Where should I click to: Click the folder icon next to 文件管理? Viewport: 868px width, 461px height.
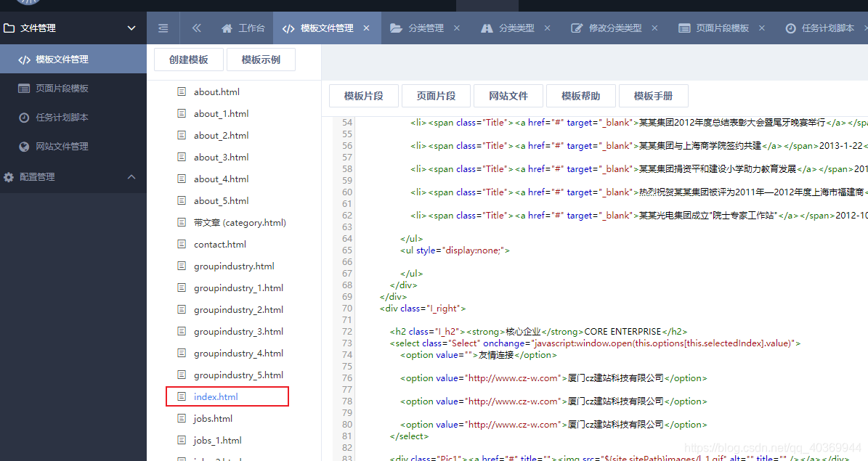click(9, 28)
